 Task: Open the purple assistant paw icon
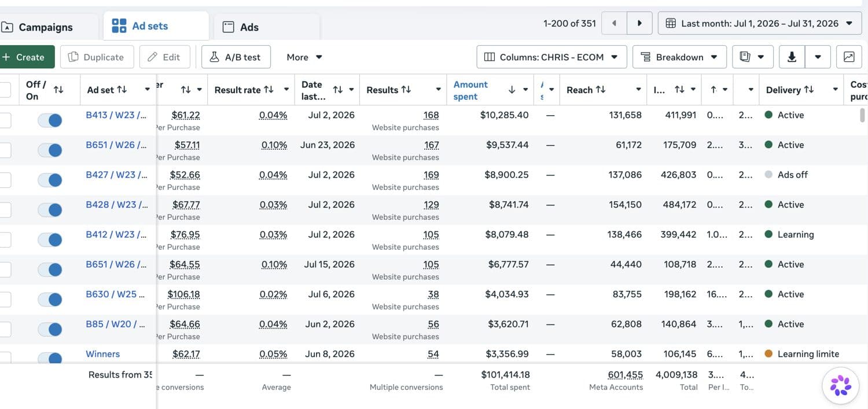(x=841, y=385)
